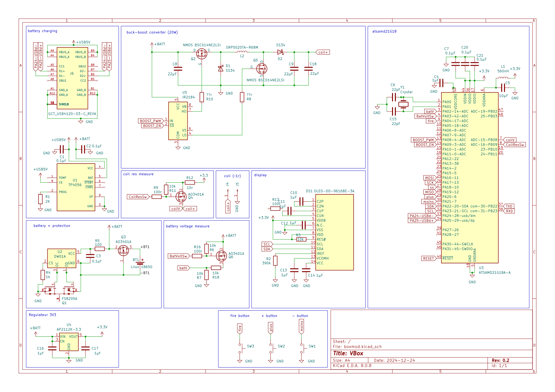This screenshot has width=555, height=392.
Task: Select the Q4 AO3401A transistor symbol
Action: tap(181, 196)
